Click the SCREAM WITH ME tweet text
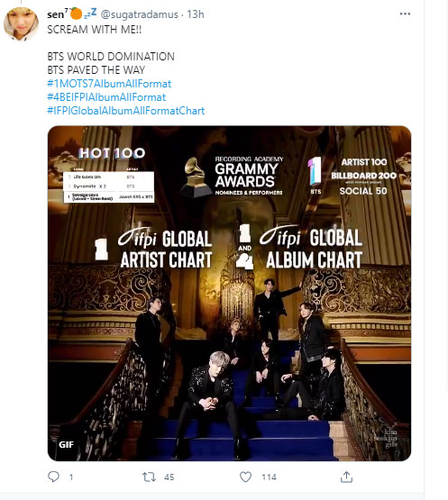Screen dimensions: 448x500 (95, 30)
